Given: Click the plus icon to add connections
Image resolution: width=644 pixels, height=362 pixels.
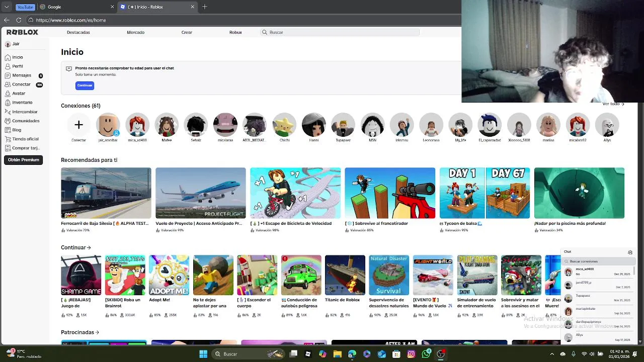Looking at the screenshot, I should point(78,125).
